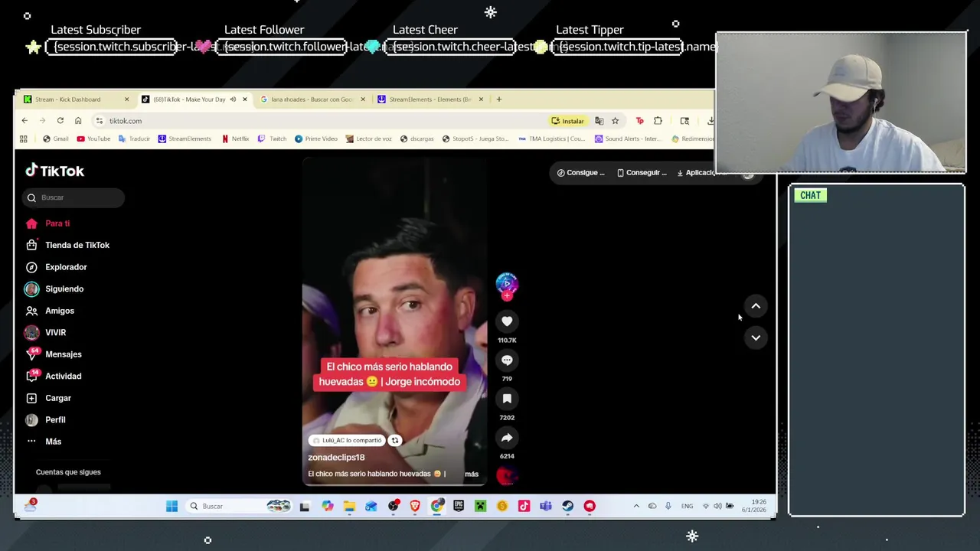Open the Prime Video bookmark
The height and width of the screenshot is (551, 980).
click(316, 139)
